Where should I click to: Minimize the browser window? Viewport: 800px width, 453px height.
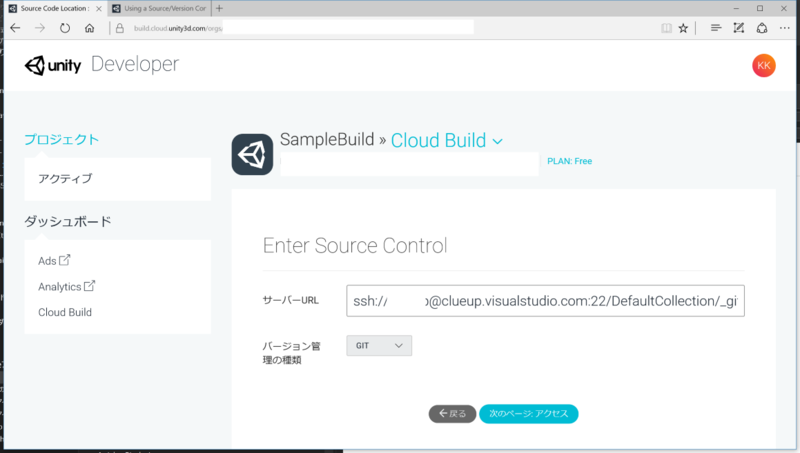click(736, 8)
